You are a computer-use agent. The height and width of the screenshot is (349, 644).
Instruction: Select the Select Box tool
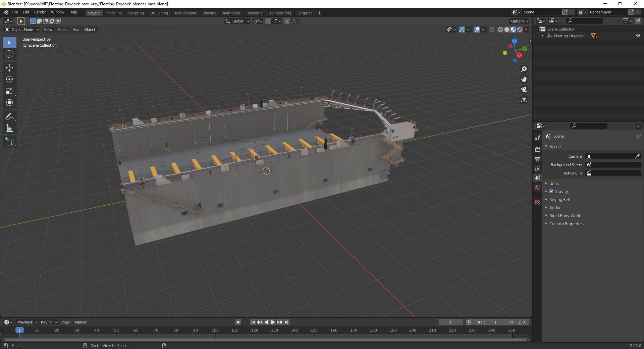point(9,43)
